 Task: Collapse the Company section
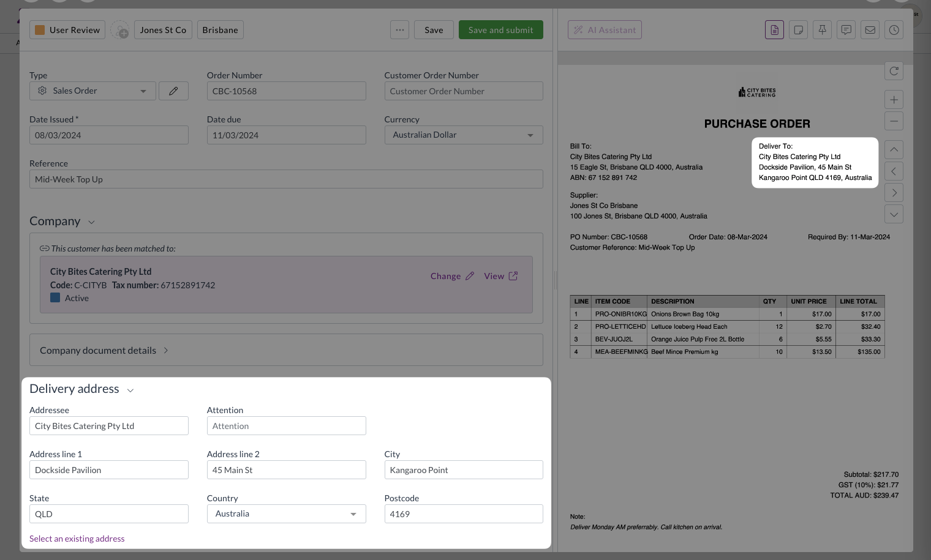pos(91,222)
